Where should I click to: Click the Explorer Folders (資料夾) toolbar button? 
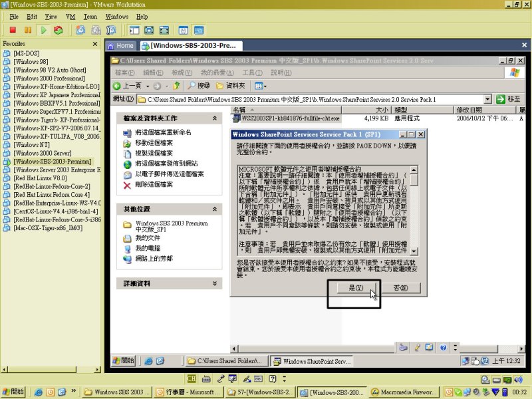point(231,86)
